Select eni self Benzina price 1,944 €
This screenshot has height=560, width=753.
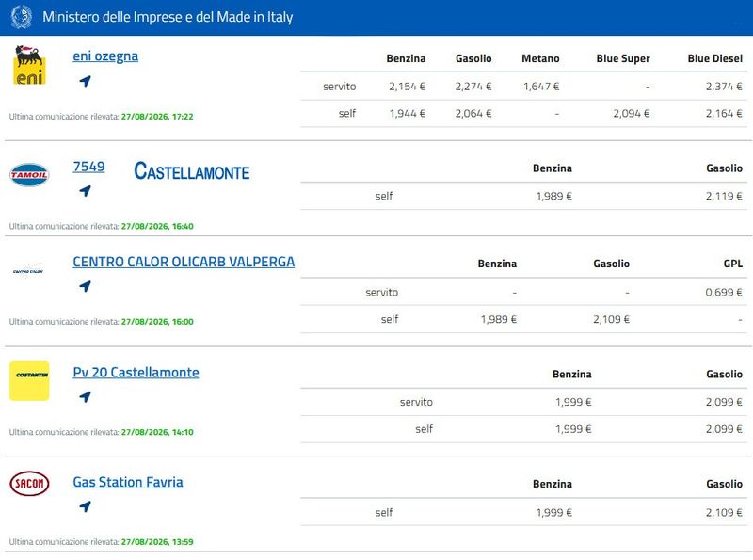point(408,113)
